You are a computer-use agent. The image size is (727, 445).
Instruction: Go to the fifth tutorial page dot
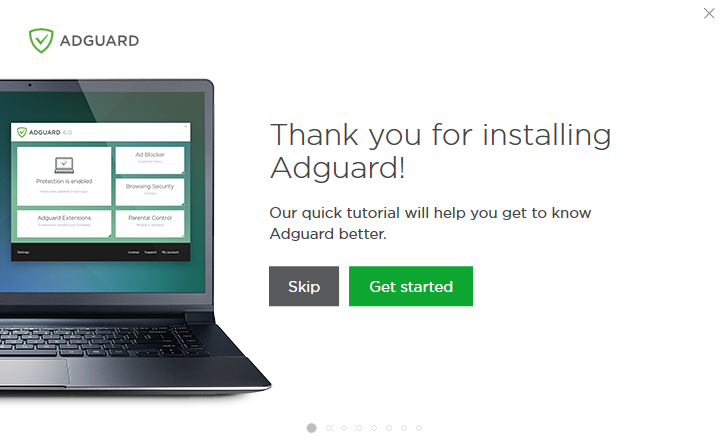tap(374, 428)
